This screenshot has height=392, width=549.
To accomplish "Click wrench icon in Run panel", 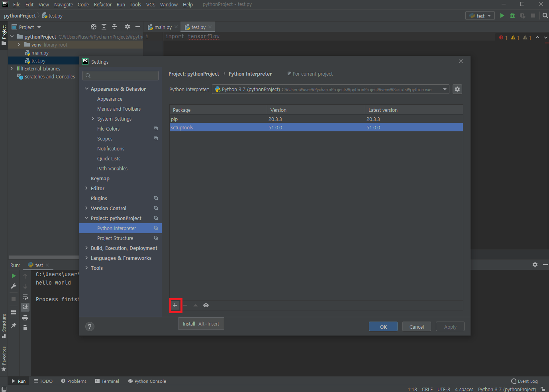I will pyautogui.click(x=14, y=286).
